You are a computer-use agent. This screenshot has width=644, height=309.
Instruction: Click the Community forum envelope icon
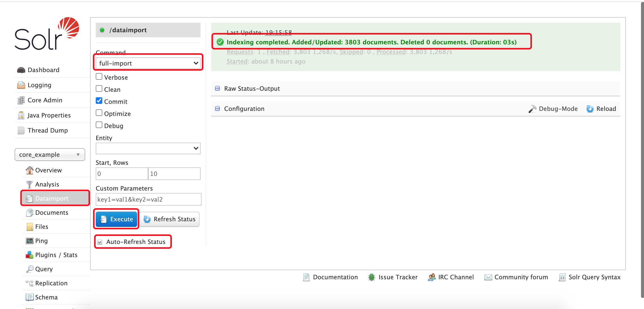click(488, 277)
